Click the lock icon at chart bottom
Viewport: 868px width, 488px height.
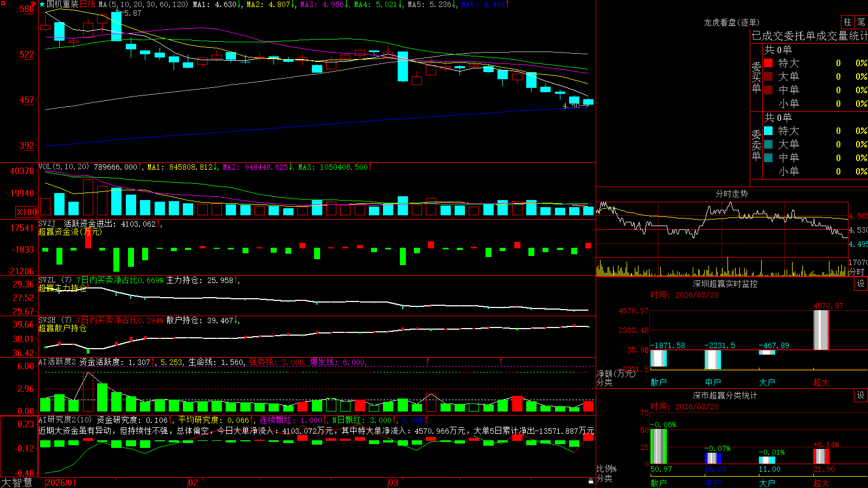tap(591, 481)
